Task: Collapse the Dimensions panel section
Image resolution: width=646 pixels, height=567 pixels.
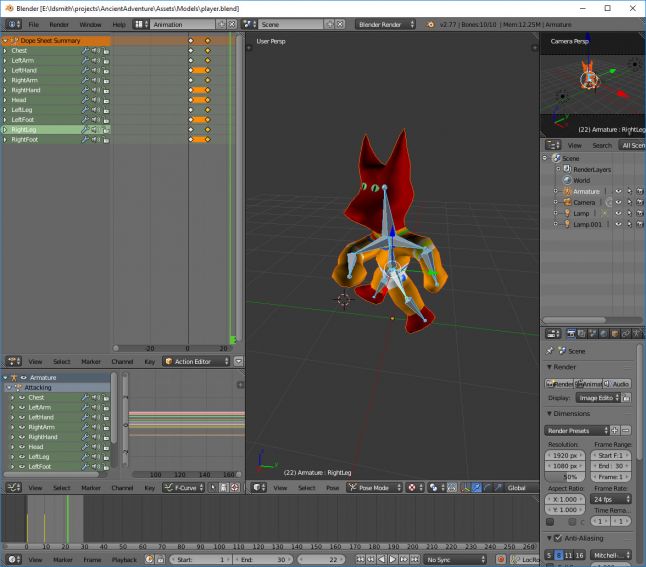Action: pyautogui.click(x=549, y=413)
